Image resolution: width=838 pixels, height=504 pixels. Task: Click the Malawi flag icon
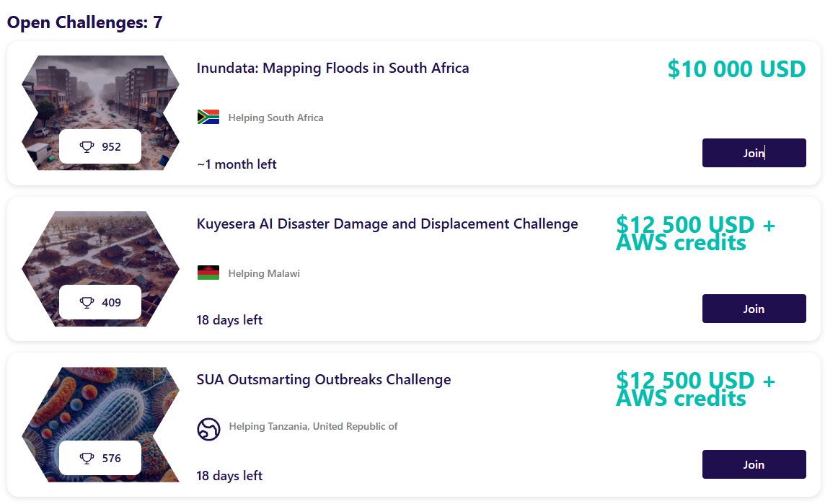click(208, 273)
